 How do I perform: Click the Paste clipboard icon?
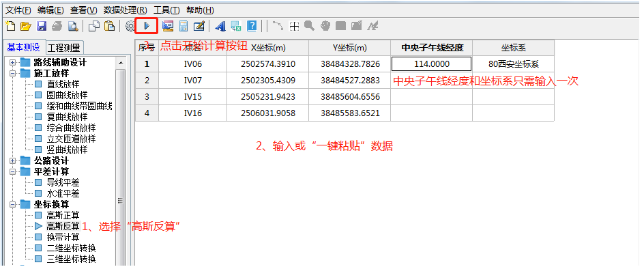(109, 27)
